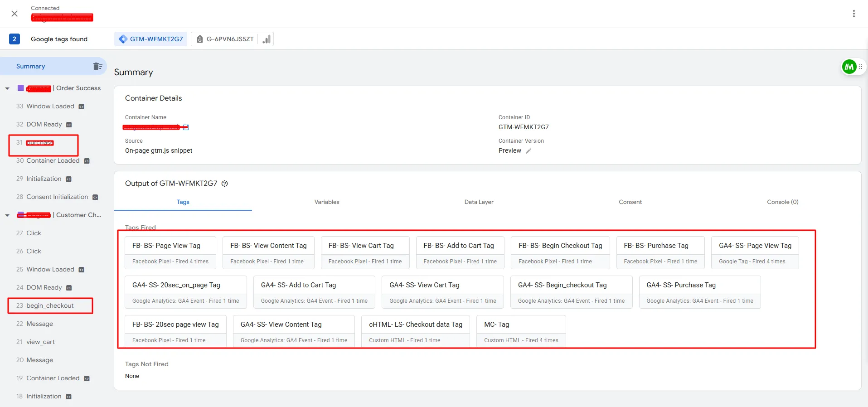Viewport: 868px width, 407px height.
Task: Switch to the Variables tab
Action: tap(326, 202)
